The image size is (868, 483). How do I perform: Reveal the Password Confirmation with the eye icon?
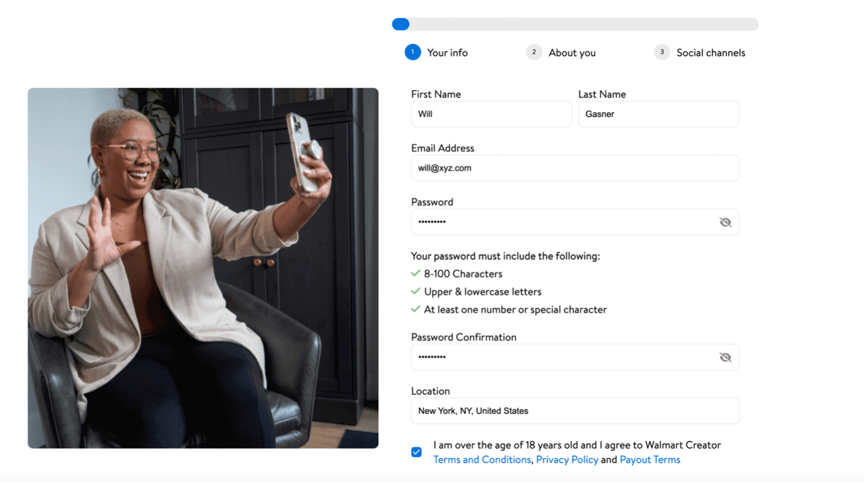(x=725, y=357)
